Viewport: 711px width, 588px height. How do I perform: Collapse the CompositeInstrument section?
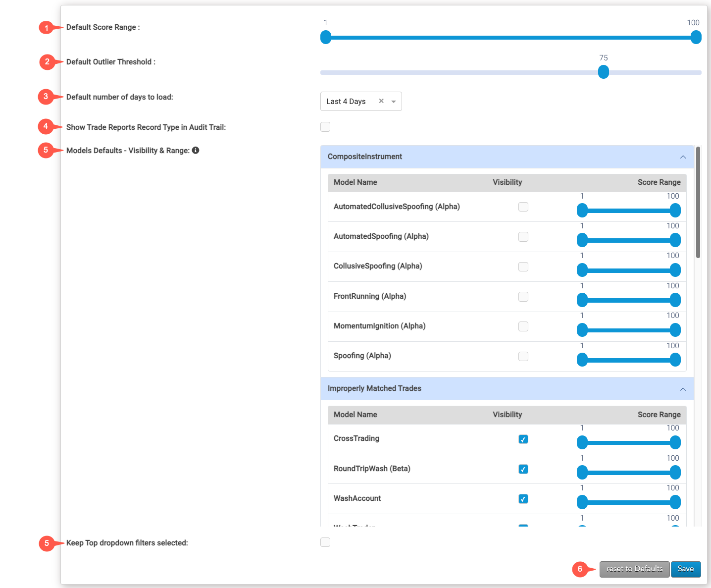(683, 157)
